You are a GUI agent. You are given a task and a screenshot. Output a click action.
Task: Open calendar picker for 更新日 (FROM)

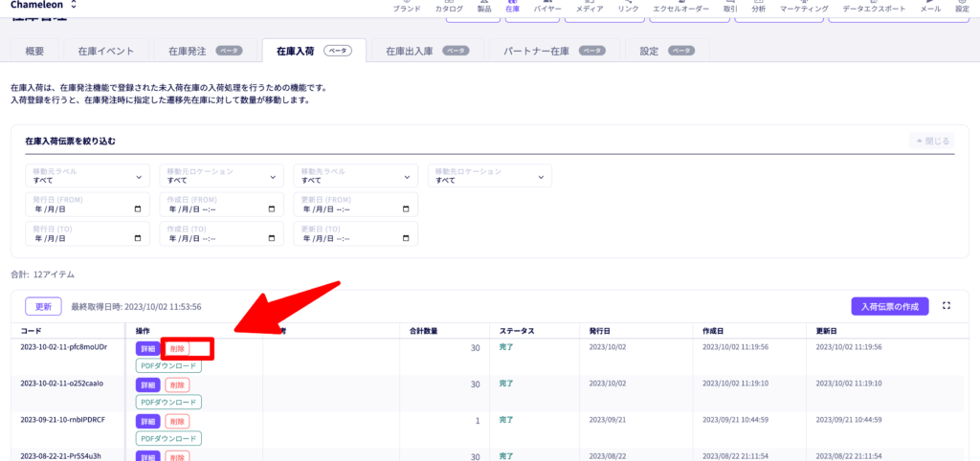(x=406, y=209)
